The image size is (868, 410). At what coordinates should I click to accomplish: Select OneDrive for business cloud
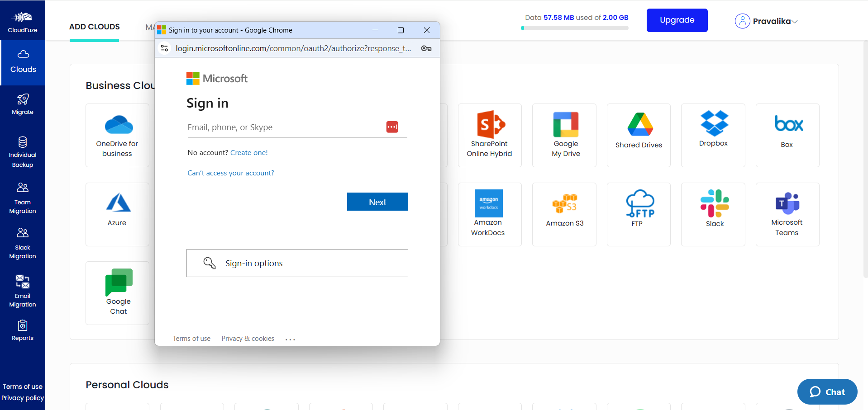click(117, 135)
